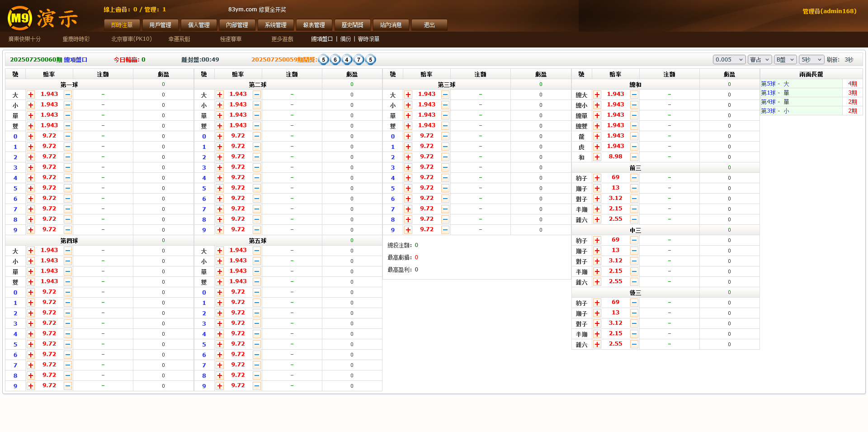
Task: Open the 報表管理 menu
Action: click(314, 25)
